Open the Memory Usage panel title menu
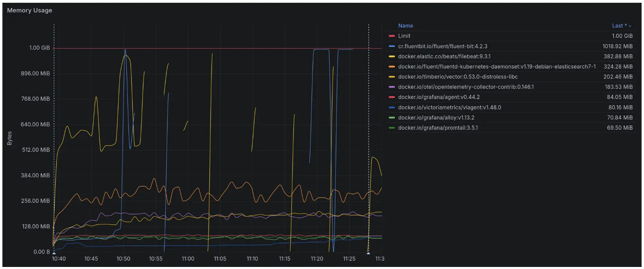Screen dimensions: 644x269 point(30,10)
